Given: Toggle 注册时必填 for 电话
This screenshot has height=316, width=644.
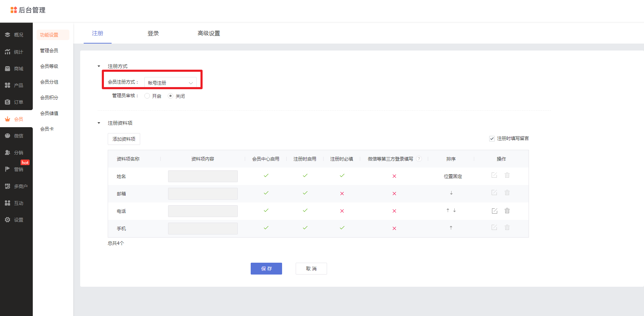Looking at the screenshot, I should [342, 211].
